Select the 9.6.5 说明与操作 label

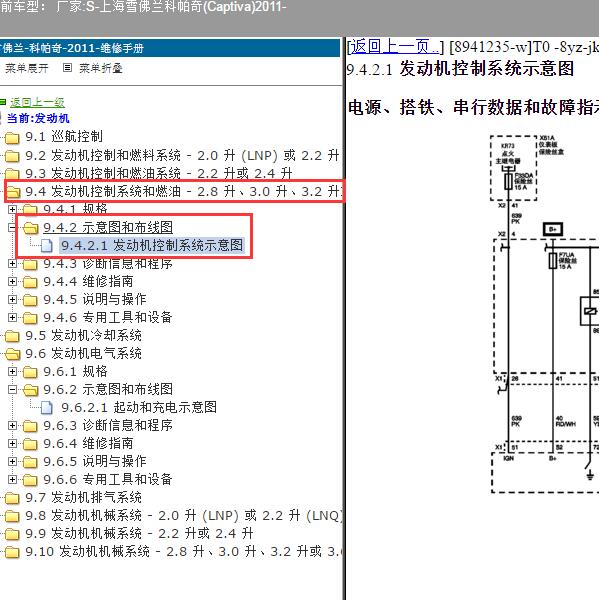95,461
